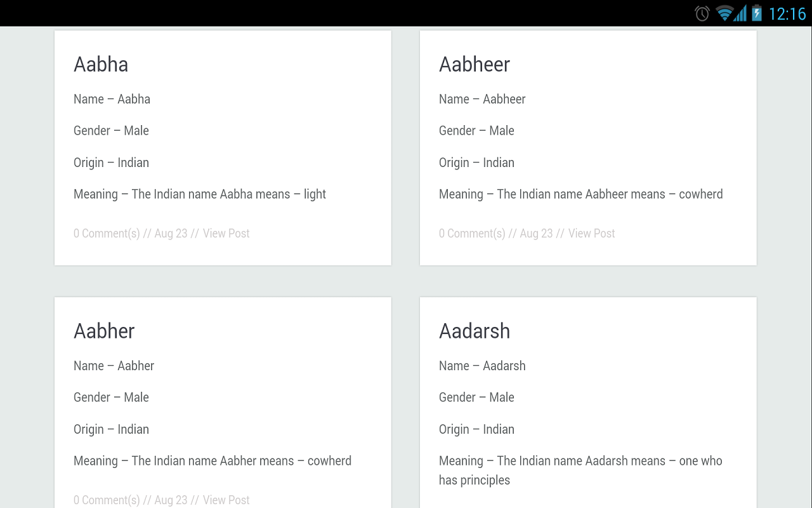Open the Aadarsh post title

click(x=475, y=331)
